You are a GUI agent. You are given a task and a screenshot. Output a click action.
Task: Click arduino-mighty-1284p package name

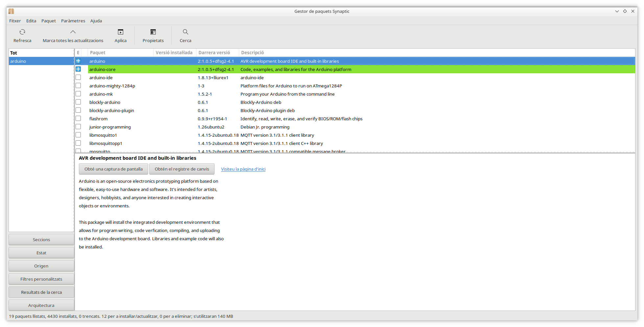pyautogui.click(x=112, y=86)
